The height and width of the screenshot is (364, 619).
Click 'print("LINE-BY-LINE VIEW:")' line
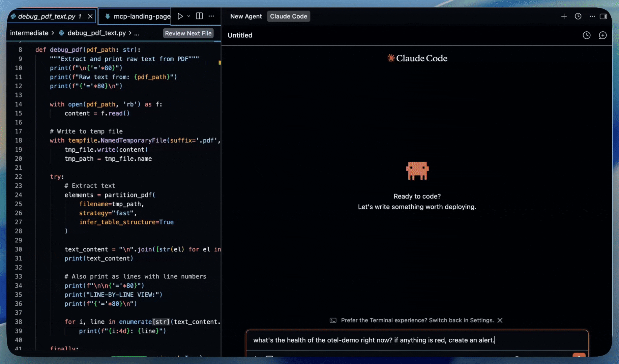(x=113, y=295)
